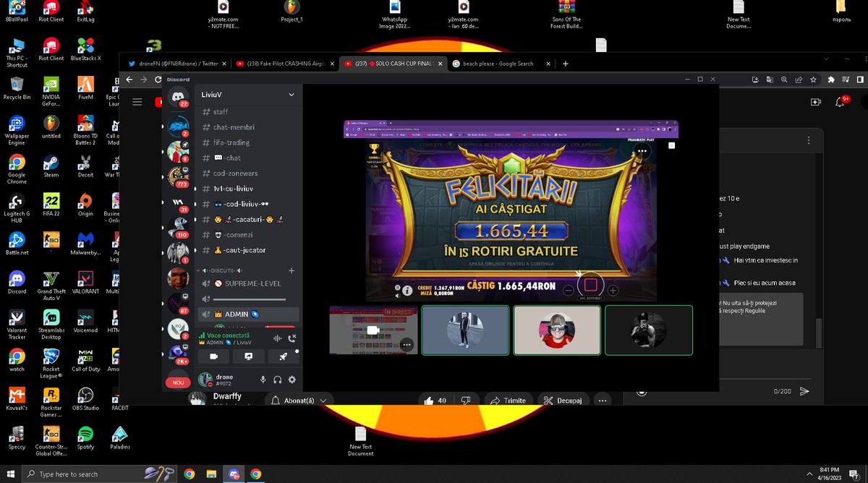Open the server icon with 110 badge
Viewport: 868px width, 483px height.
178,226
